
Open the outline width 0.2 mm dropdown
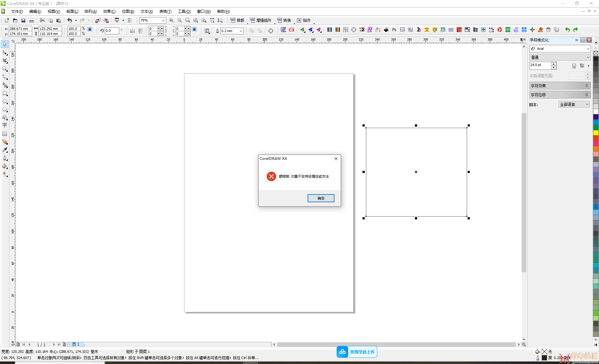click(241, 31)
